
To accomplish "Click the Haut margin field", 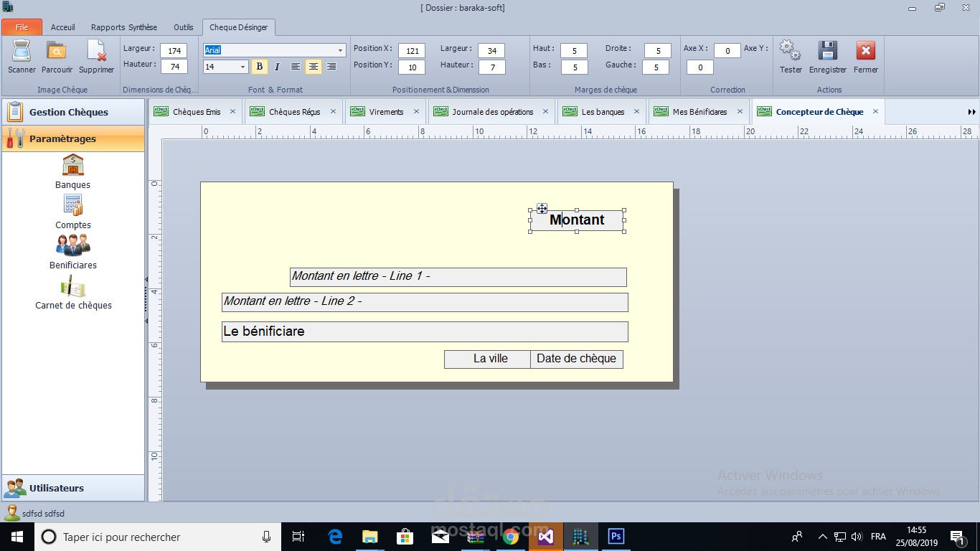I will tap(574, 51).
